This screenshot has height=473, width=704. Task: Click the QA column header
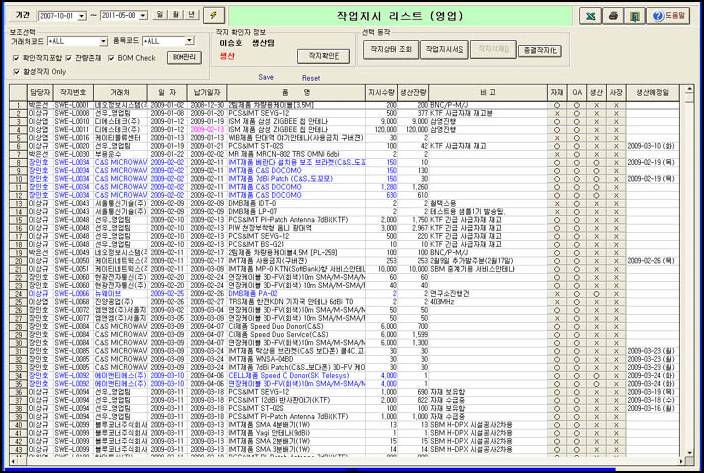click(x=577, y=92)
